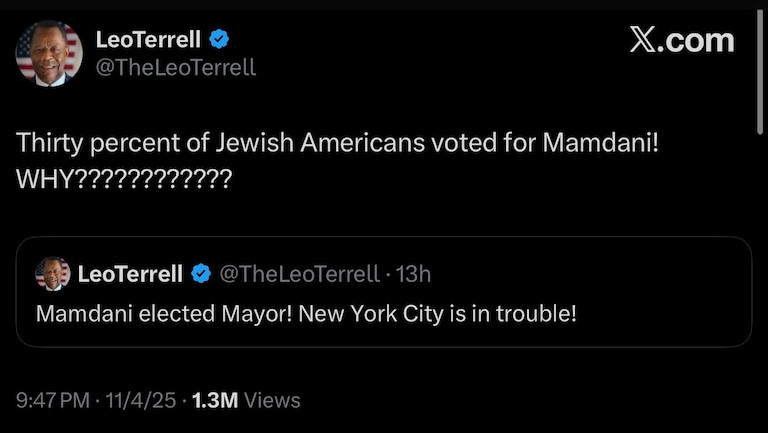View the 1.3M Views count

(x=246, y=400)
